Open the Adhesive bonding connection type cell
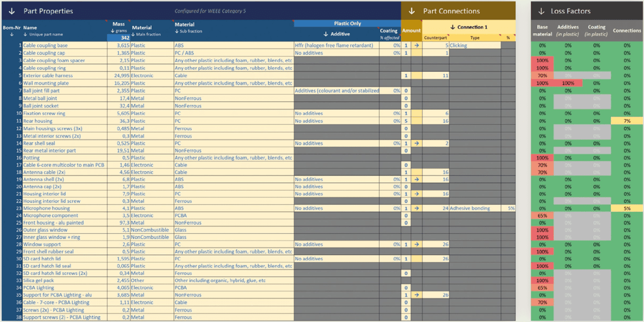The width and height of the screenshot is (644, 322). [x=474, y=208]
